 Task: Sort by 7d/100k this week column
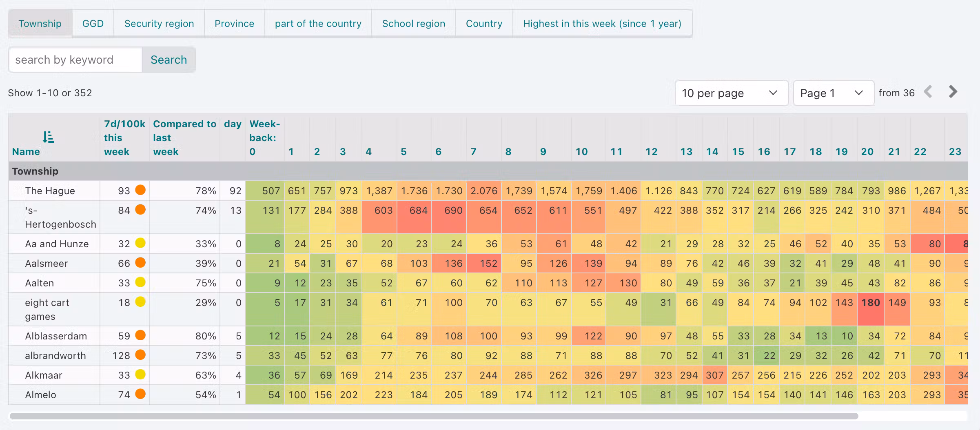(x=124, y=138)
